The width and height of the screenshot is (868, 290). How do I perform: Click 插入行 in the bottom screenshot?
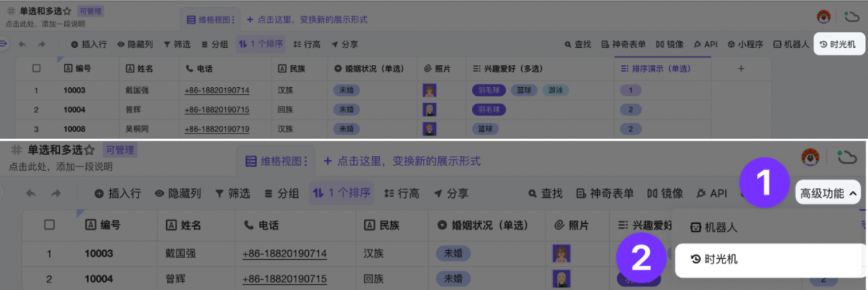(x=117, y=193)
